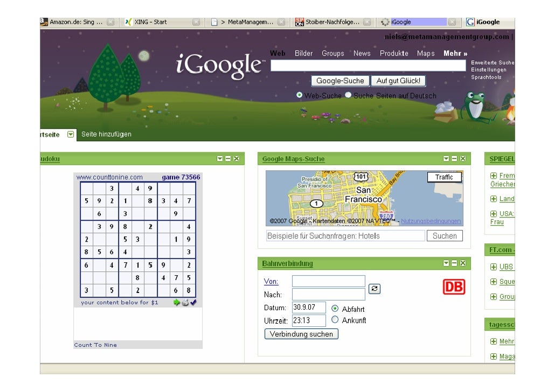
Task: Click the Von: link in Bahnverbindung
Action: pos(271,281)
